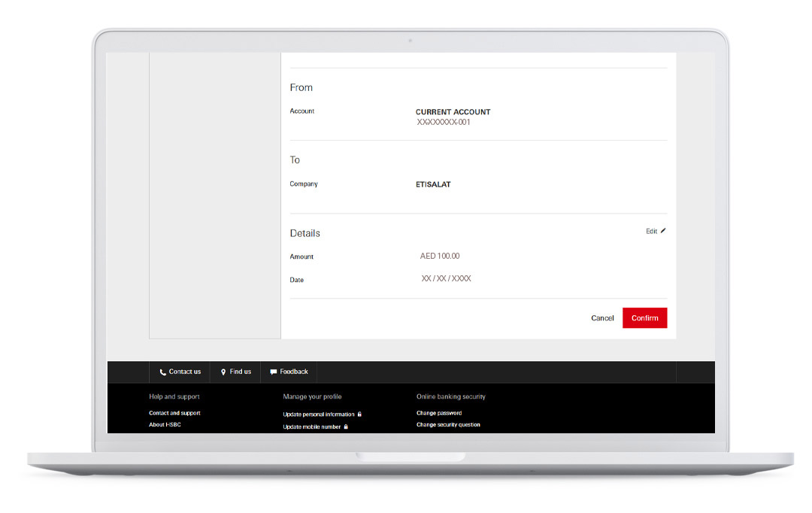Open Contact us in footer bar
This screenshot has height=513, width=812.
pos(180,372)
